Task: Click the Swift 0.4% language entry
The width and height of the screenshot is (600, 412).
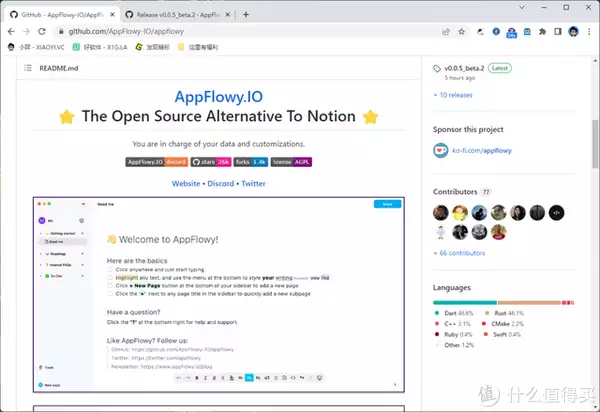Action: pos(503,335)
